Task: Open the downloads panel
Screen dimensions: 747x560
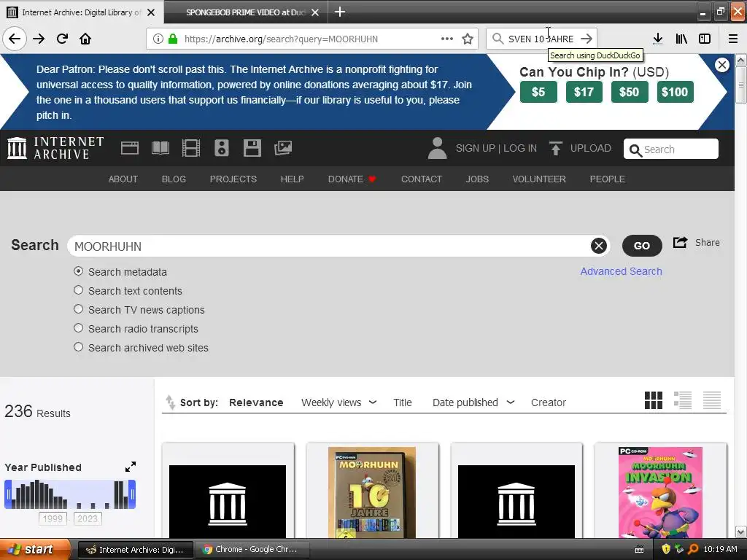Action: click(657, 39)
